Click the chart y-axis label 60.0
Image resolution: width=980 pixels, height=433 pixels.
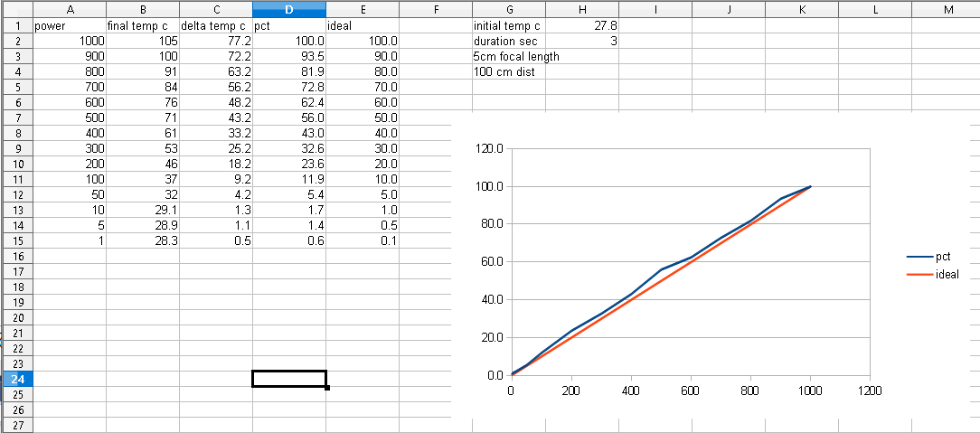[492, 262]
